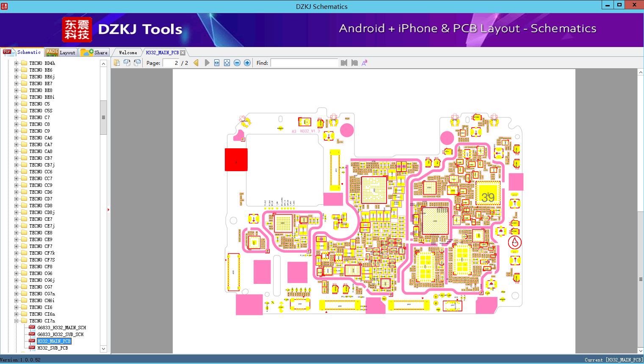Click the TECNO BD4h folder icon
The width and height of the screenshot is (644, 364).
tap(24, 63)
